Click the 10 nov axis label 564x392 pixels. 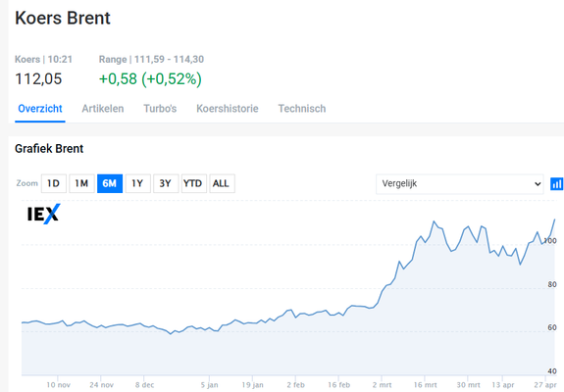click(58, 385)
